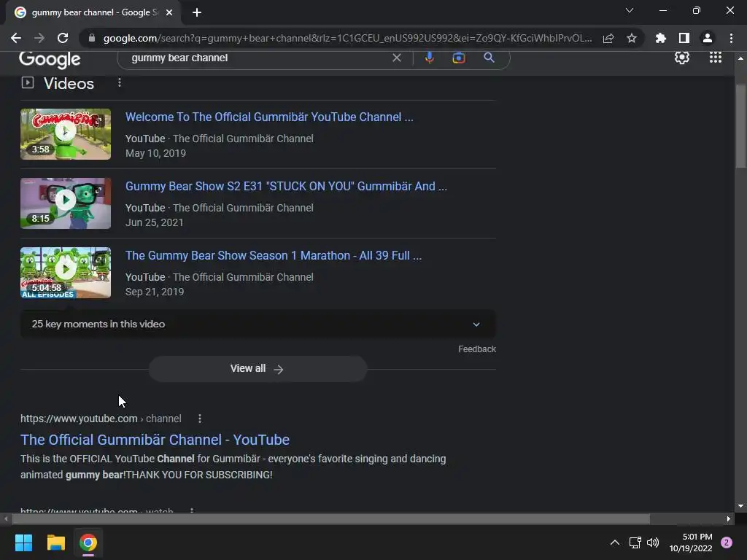Click Chrome icon in taskbar
This screenshot has width=747, height=560.
[88, 542]
